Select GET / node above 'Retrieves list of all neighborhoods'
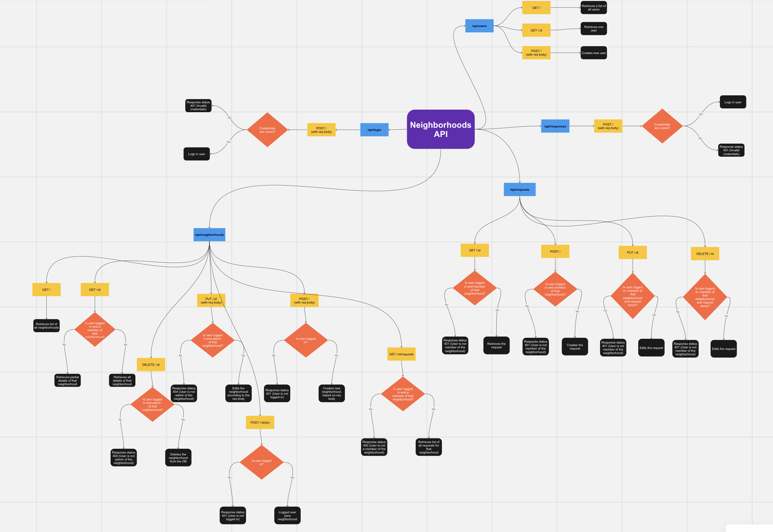773x532 pixels. click(46, 290)
